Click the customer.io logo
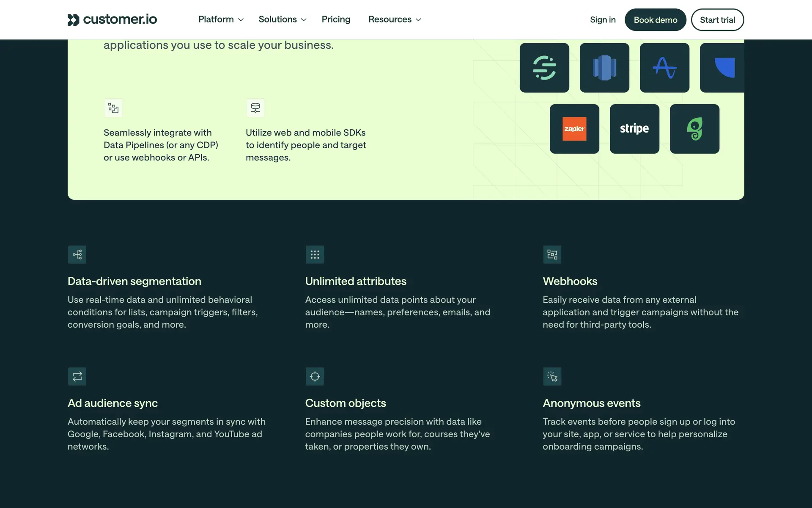Screen dimensions: 812x508 pos(112,19)
